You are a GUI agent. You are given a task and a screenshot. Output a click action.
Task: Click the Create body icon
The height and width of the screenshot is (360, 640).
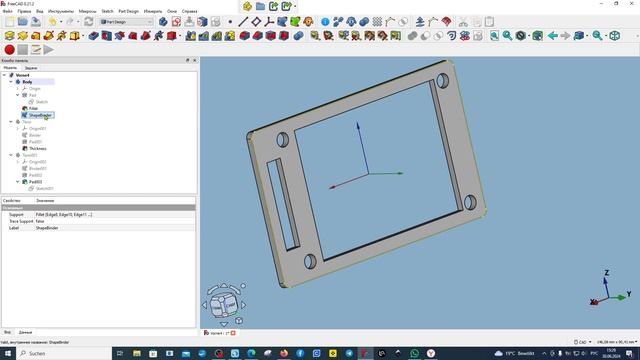tap(163, 22)
